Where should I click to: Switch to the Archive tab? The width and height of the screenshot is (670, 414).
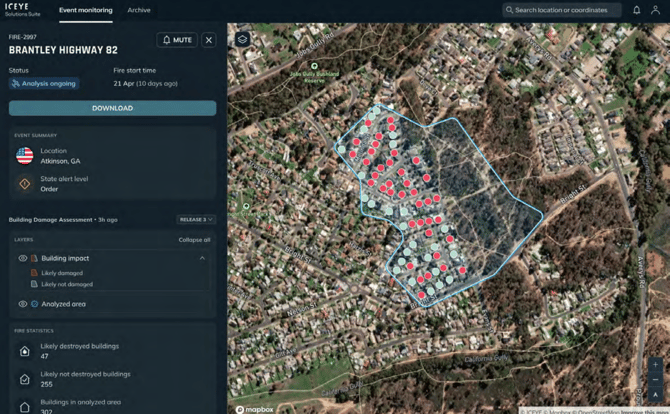click(139, 10)
